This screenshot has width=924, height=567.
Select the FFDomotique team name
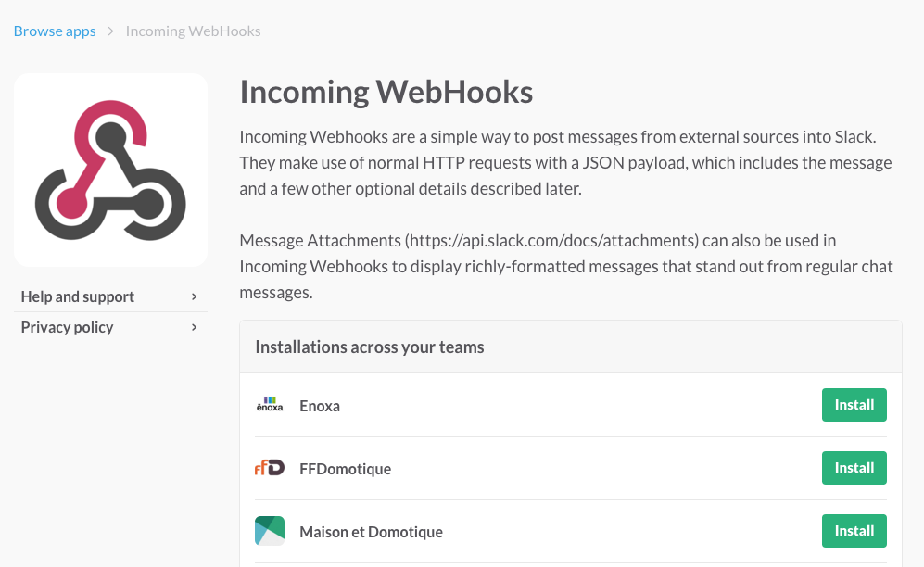346,470
